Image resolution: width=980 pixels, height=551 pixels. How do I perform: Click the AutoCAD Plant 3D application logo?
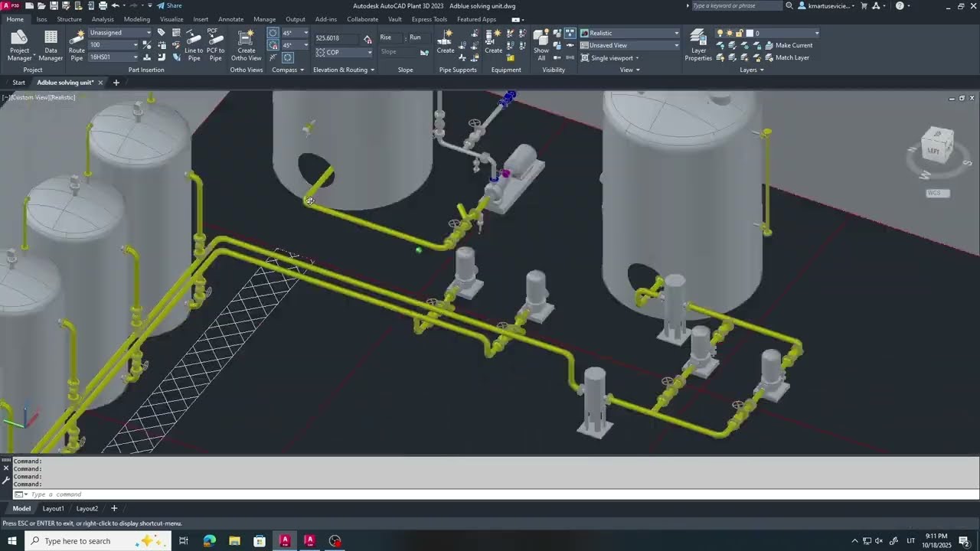(x=10, y=5)
